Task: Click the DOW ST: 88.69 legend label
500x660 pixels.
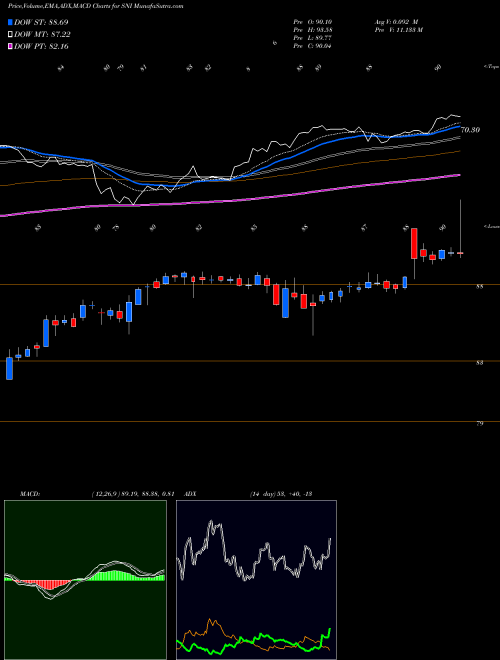Action: click(41, 22)
